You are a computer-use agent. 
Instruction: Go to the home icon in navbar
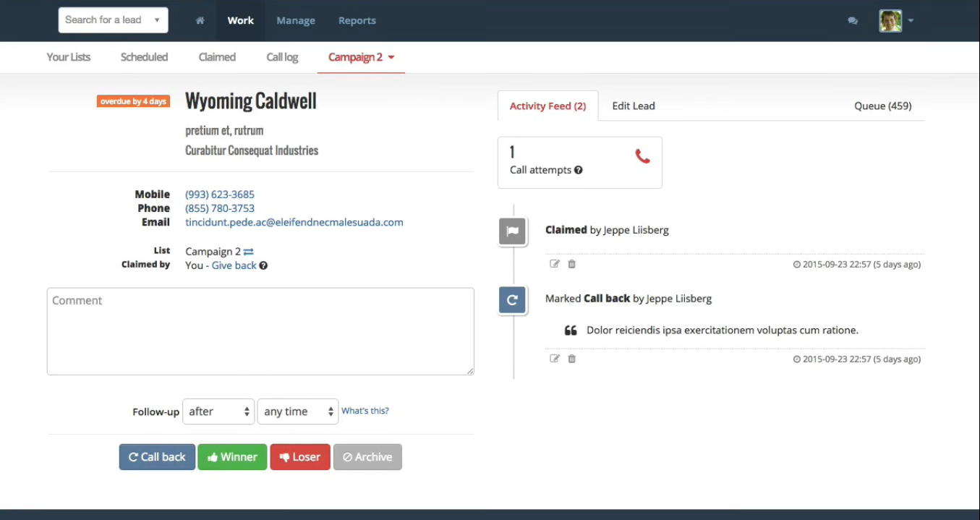(x=200, y=21)
